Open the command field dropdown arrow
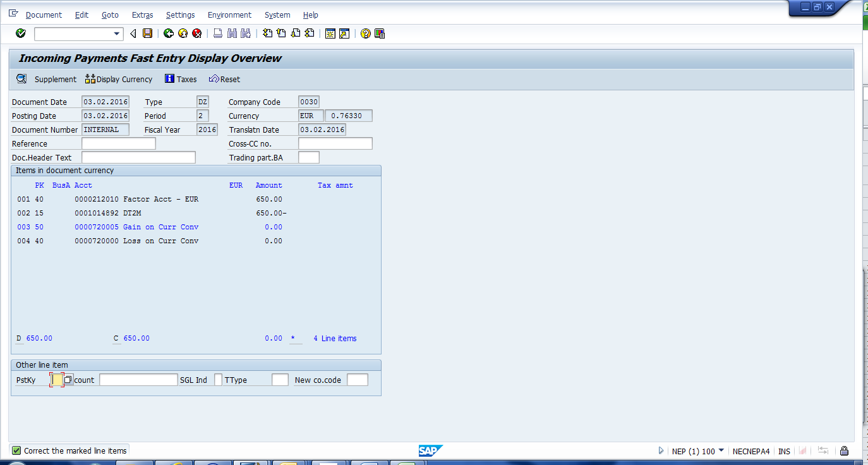 click(117, 33)
